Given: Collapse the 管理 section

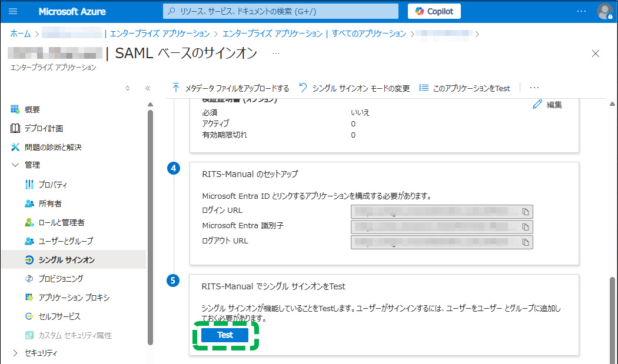Looking at the screenshot, I should pyautogui.click(x=15, y=165).
